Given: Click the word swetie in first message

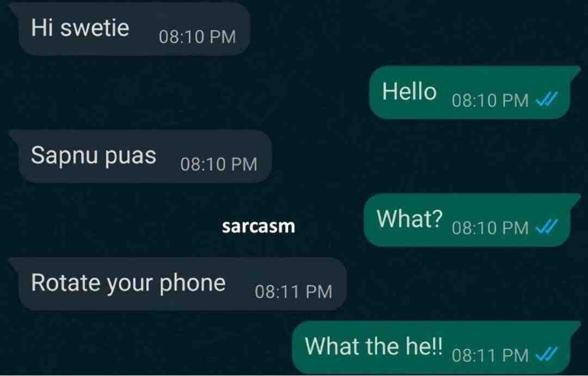Looking at the screenshot, I should tap(95, 28).
